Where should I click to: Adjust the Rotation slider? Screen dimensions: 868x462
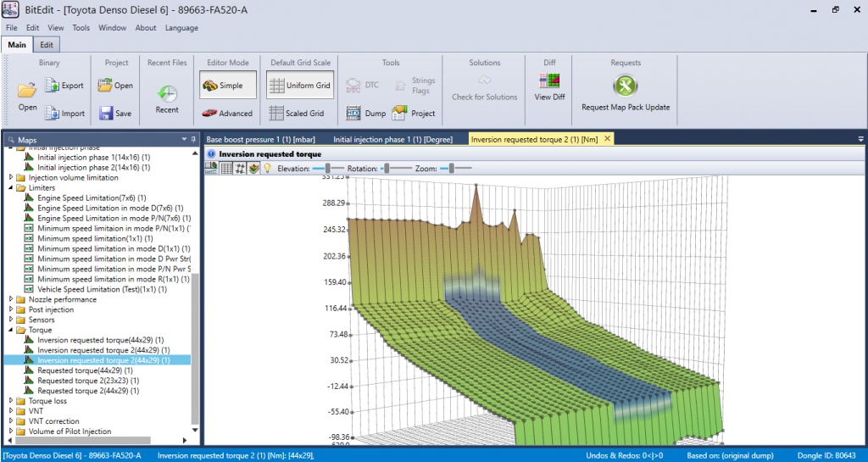coord(397,168)
